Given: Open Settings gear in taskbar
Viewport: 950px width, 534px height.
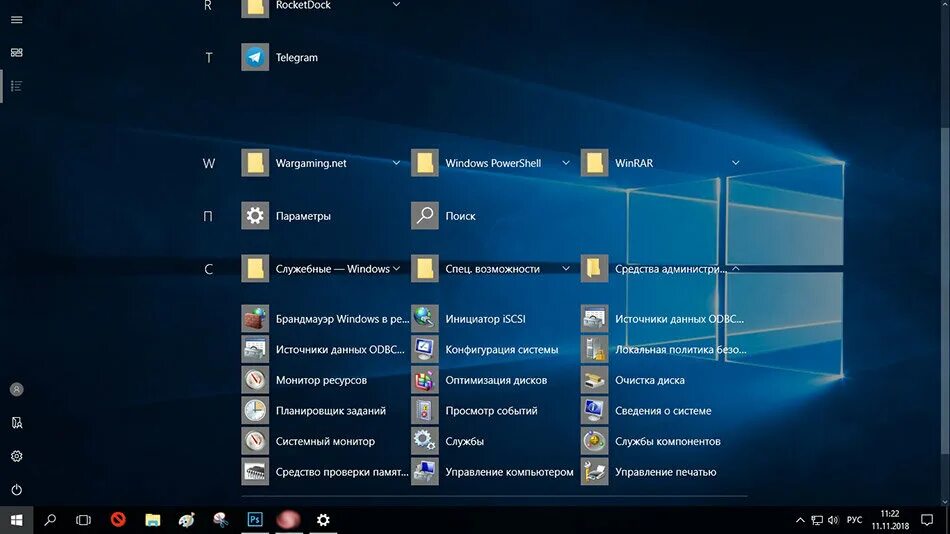Looking at the screenshot, I should point(324,519).
